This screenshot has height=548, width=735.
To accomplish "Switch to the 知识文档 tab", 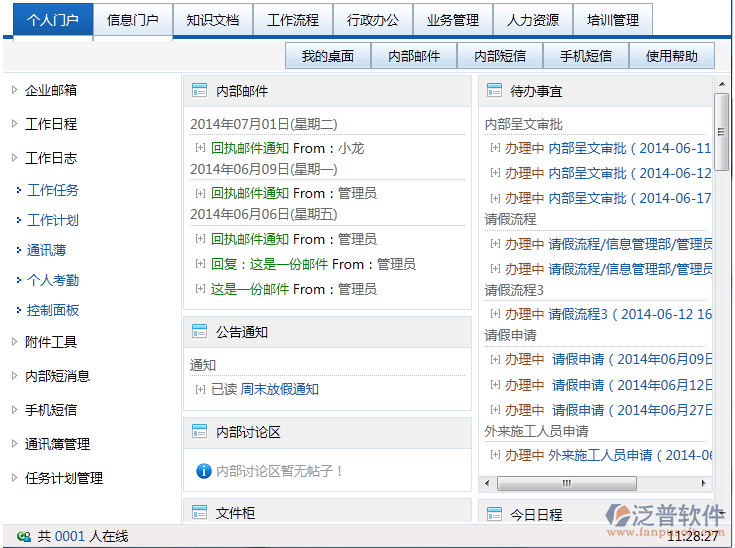I will (x=212, y=20).
